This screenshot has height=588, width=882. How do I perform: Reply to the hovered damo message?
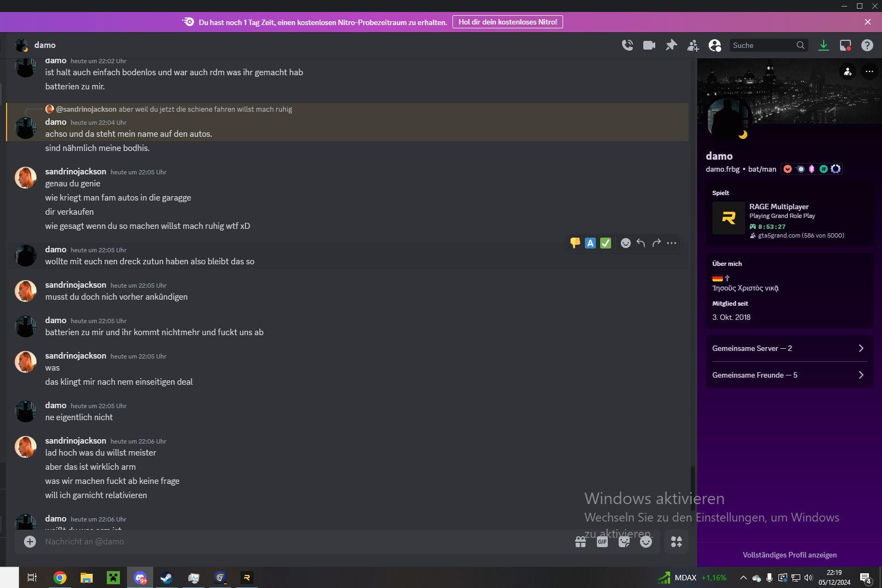click(641, 243)
